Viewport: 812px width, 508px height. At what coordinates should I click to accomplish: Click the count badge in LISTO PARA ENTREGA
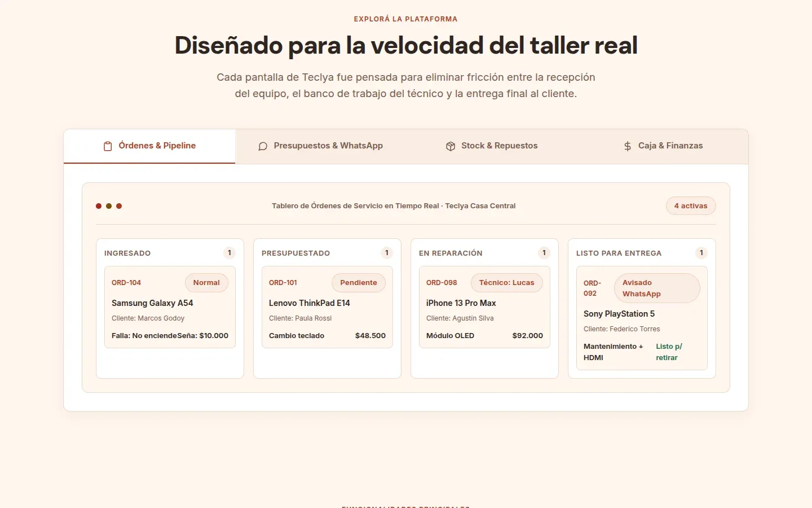pyautogui.click(x=701, y=253)
